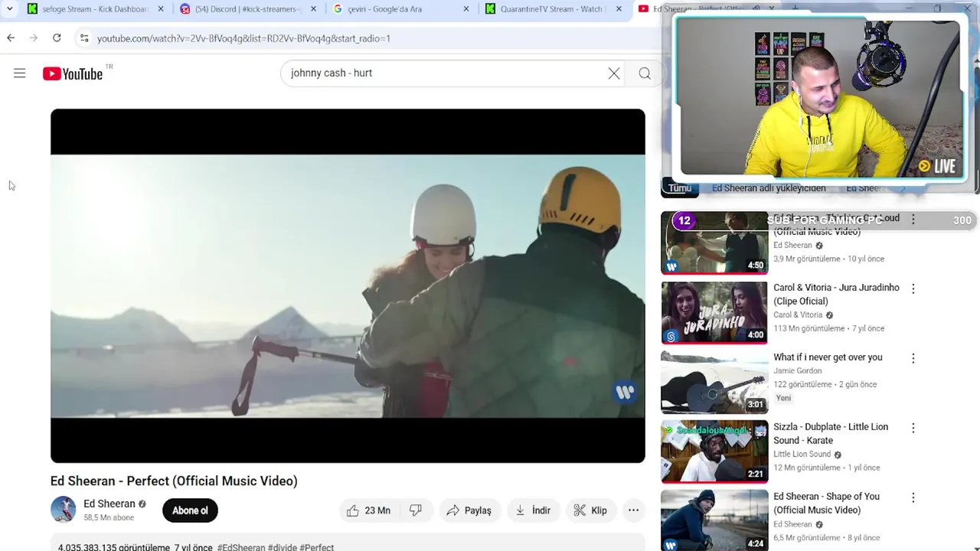Open Carol & Vitoria - Jura Juradinho title

click(x=836, y=295)
